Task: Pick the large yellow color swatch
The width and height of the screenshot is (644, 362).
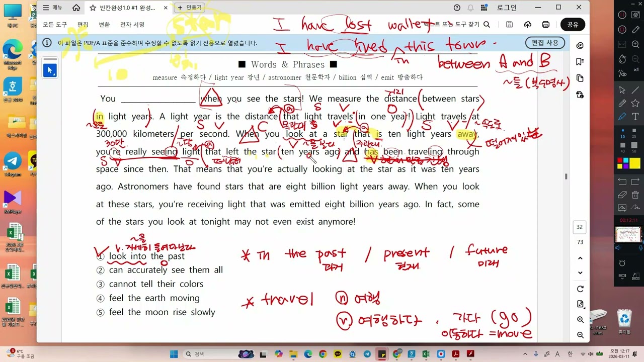Action: (x=634, y=163)
